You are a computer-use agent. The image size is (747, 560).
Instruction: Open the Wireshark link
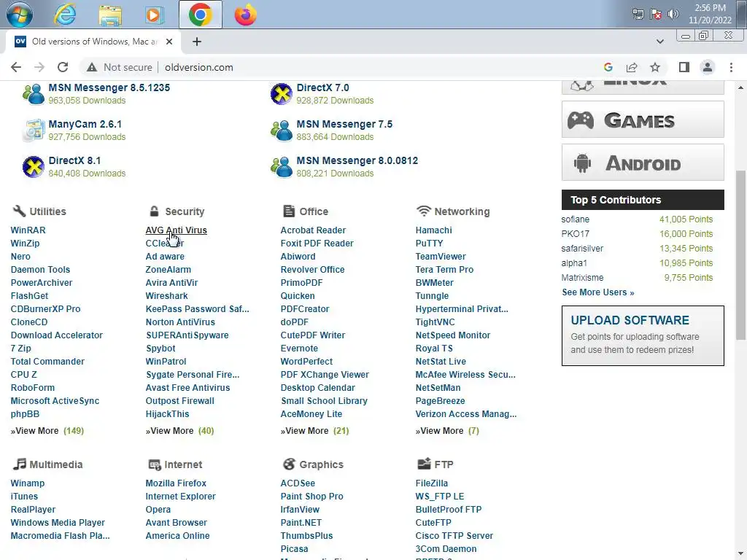[167, 296]
